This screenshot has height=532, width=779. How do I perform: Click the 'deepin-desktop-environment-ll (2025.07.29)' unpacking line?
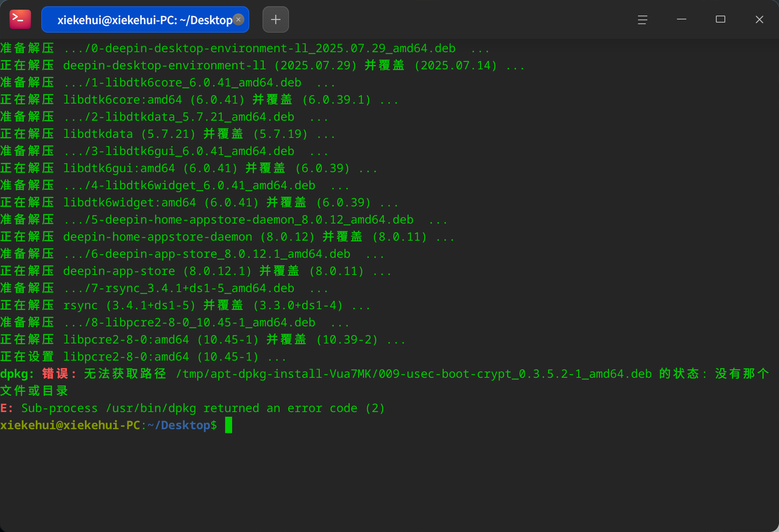[263, 65]
